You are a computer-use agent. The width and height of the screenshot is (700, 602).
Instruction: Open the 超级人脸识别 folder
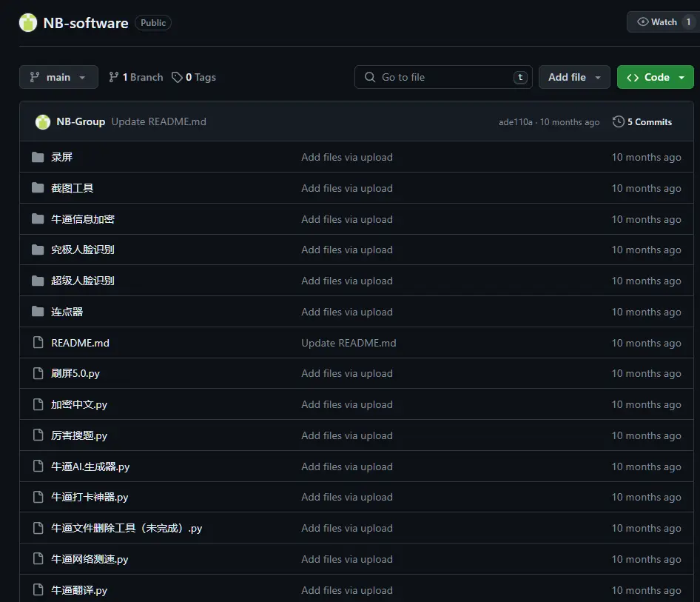click(83, 281)
